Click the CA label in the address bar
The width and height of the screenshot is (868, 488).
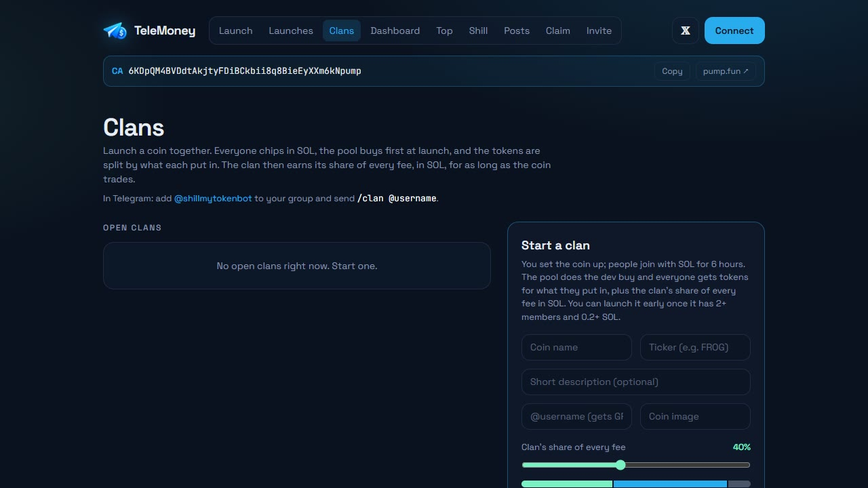click(x=117, y=71)
